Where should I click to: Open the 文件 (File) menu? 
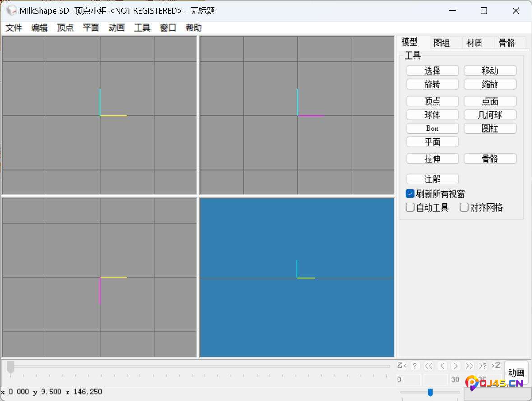(x=14, y=28)
